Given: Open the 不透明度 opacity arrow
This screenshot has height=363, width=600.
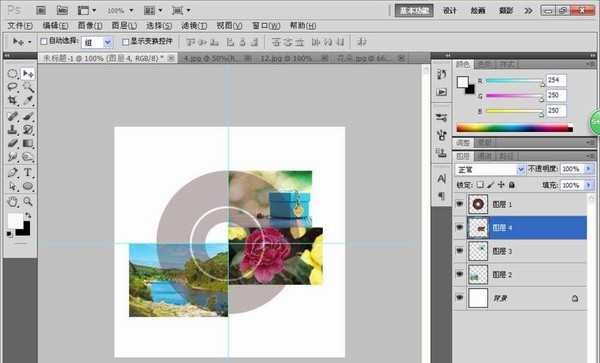Looking at the screenshot, I should click(x=589, y=169).
